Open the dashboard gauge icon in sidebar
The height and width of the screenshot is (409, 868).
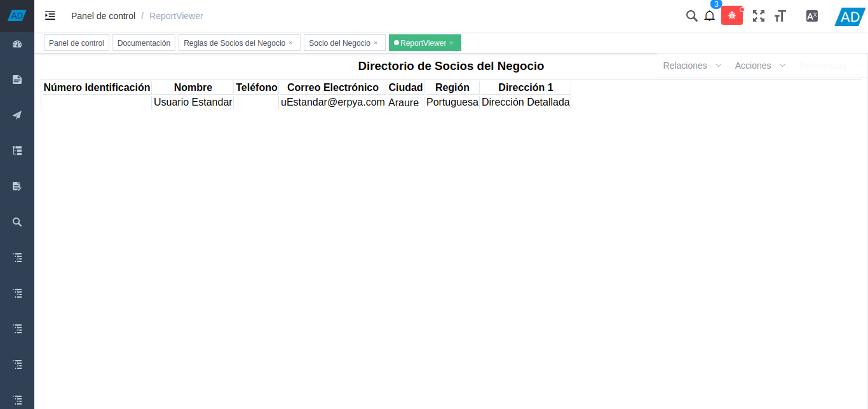tap(17, 44)
